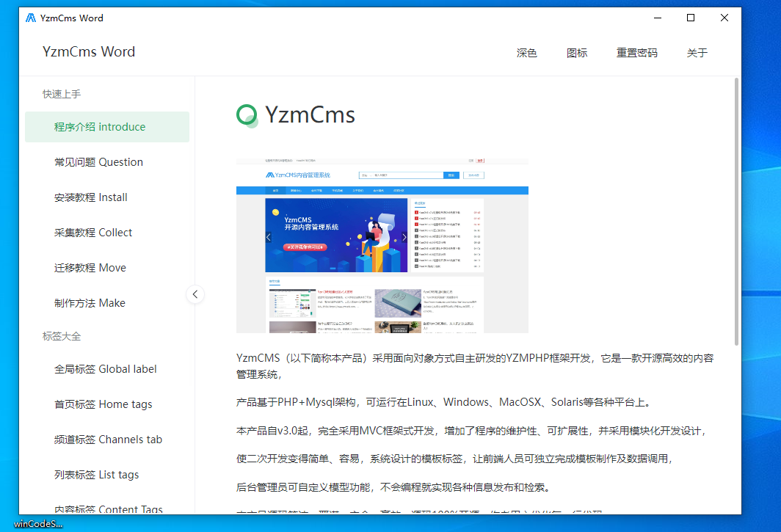This screenshot has width=781, height=532.
Task: Open 全局标签 Global label page
Action: pyautogui.click(x=106, y=369)
